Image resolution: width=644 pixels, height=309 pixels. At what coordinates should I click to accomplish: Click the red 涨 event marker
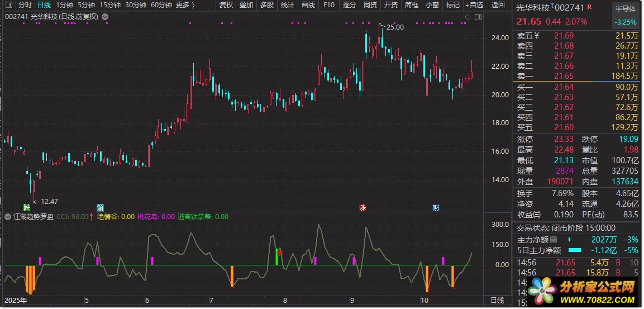coord(362,207)
